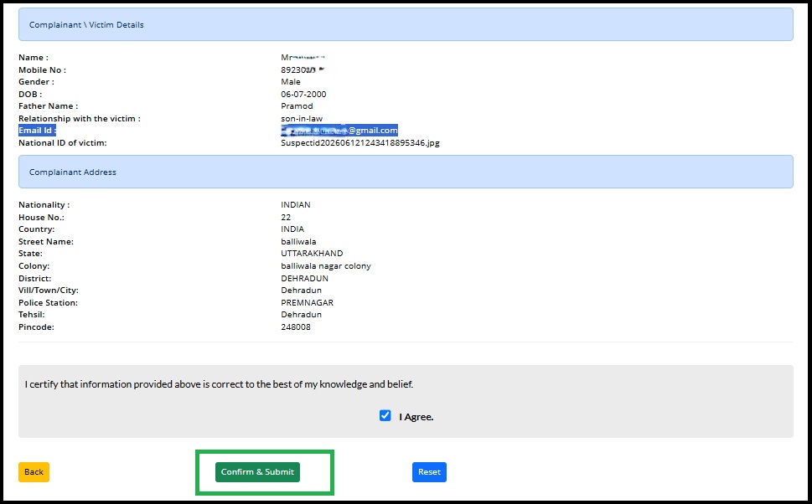Viewport: 812px width, 504px height.
Task: Click the 'Father Name :' label
Action: [x=48, y=106]
